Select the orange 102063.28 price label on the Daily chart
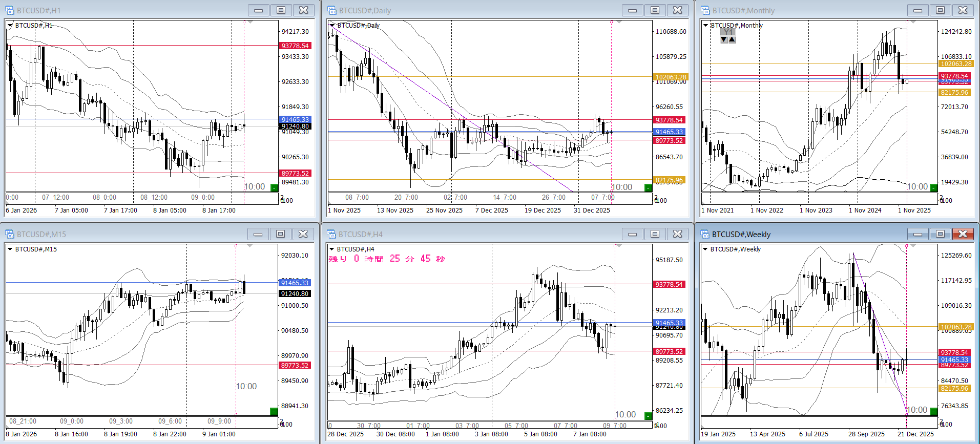 point(671,77)
